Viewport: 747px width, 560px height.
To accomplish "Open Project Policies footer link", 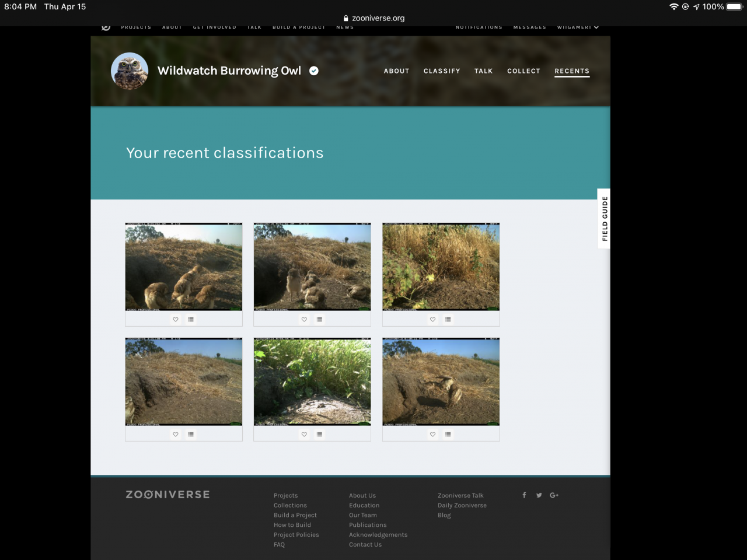I will coord(296,535).
